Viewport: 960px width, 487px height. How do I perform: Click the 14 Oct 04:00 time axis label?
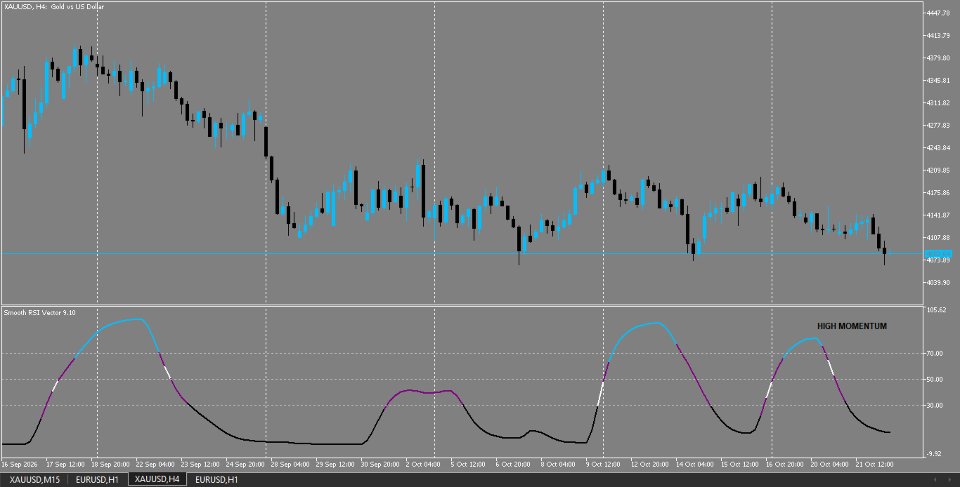pyautogui.click(x=695, y=464)
